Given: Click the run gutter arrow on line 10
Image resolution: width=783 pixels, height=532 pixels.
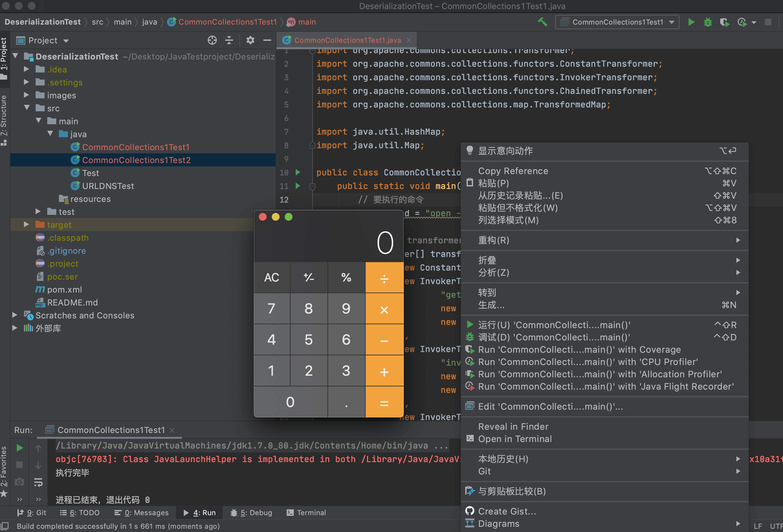Looking at the screenshot, I should (x=298, y=172).
